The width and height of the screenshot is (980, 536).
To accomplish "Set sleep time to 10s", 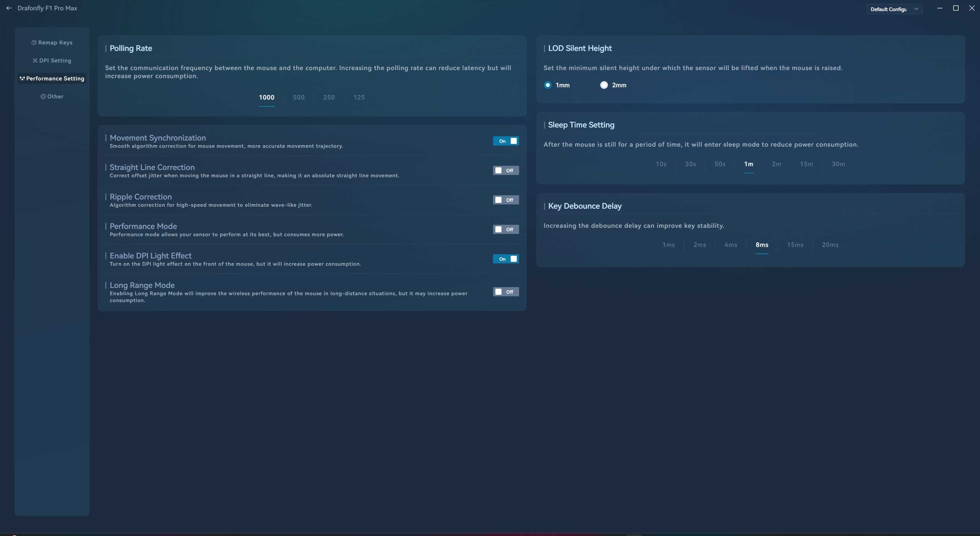I will click(661, 164).
